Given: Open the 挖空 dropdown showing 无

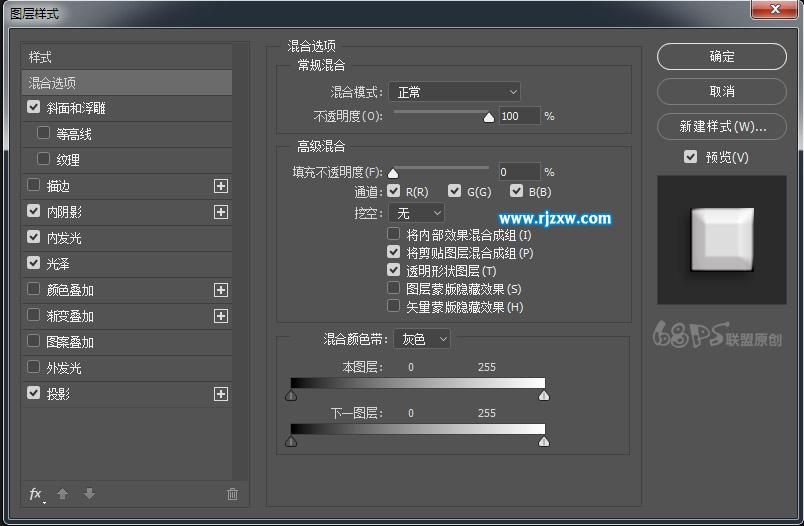Looking at the screenshot, I should pos(416,213).
